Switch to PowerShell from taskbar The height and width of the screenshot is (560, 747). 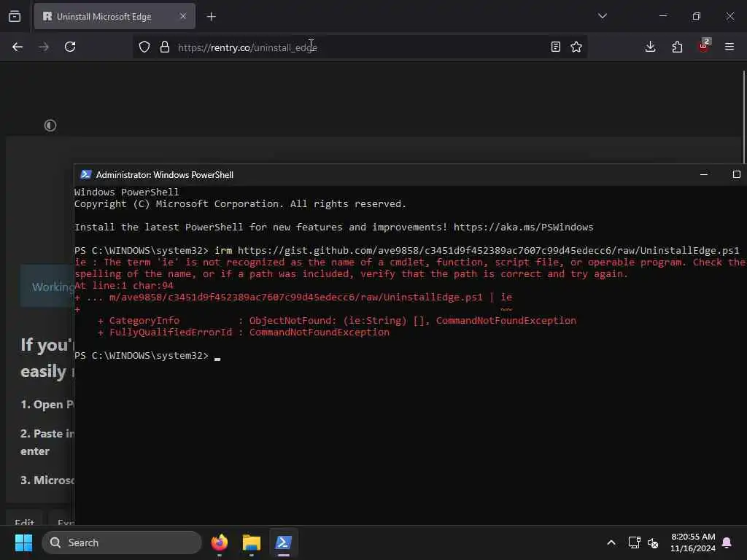click(283, 542)
